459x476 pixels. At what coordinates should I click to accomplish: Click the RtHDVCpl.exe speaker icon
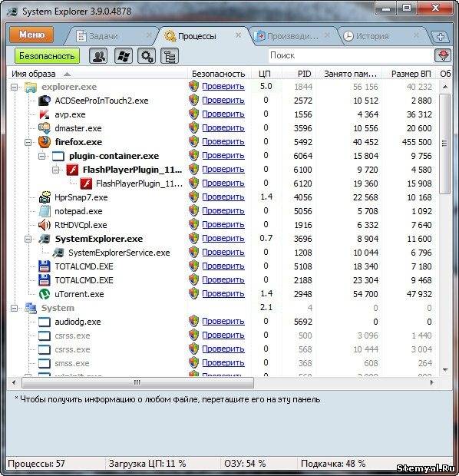(x=45, y=225)
